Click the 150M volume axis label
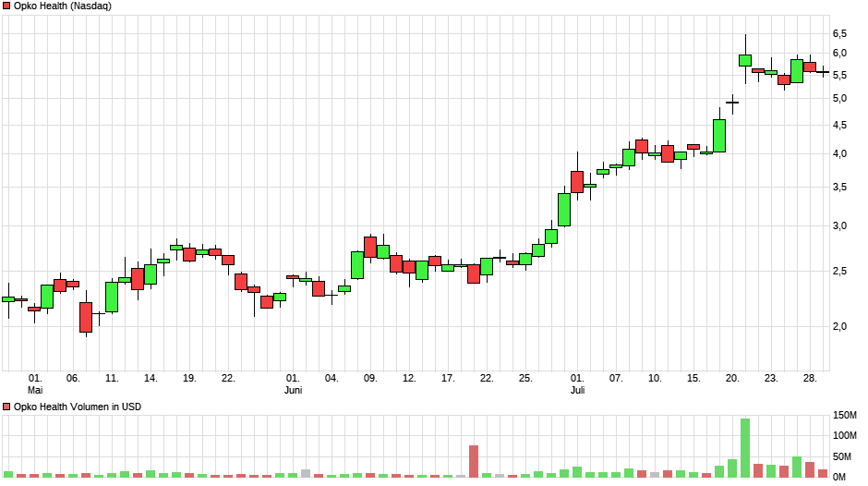This screenshot has height=486, width=868. point(845,415)
